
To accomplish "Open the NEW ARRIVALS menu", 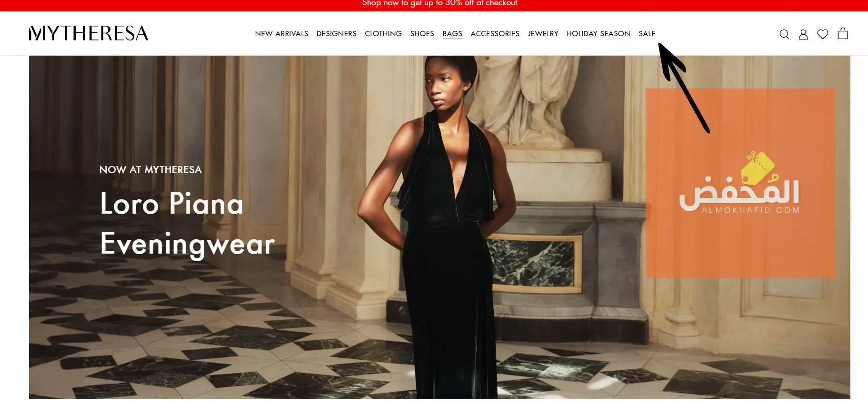I will tap(281, 34).
